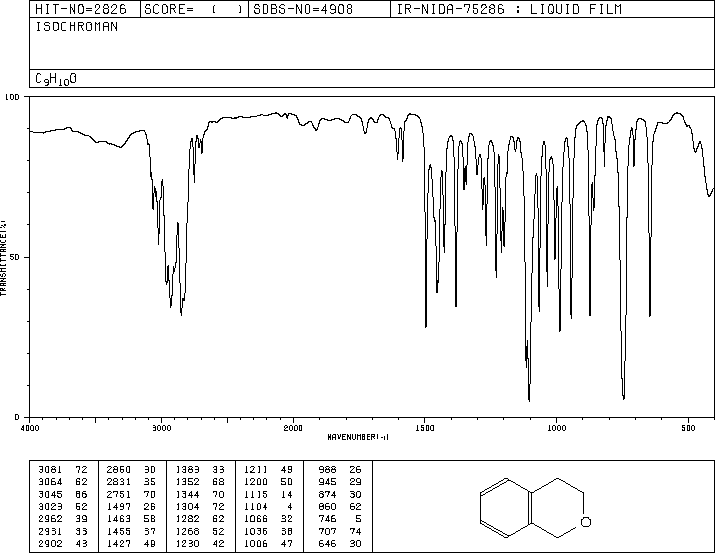This screenshot has height=553, width=715.
Task: Select peak 1200 in the peak table
Action: click(x=256, y=482)
